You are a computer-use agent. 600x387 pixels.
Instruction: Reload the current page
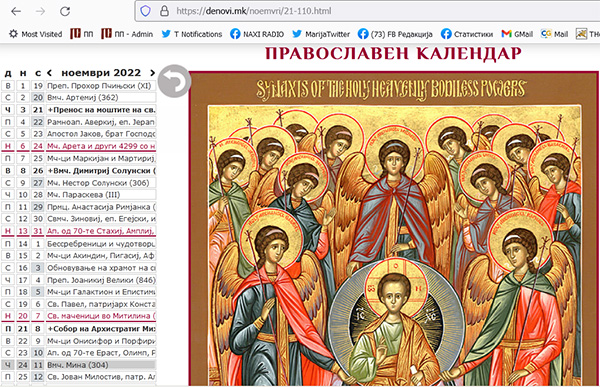click(x=65, y=11)
